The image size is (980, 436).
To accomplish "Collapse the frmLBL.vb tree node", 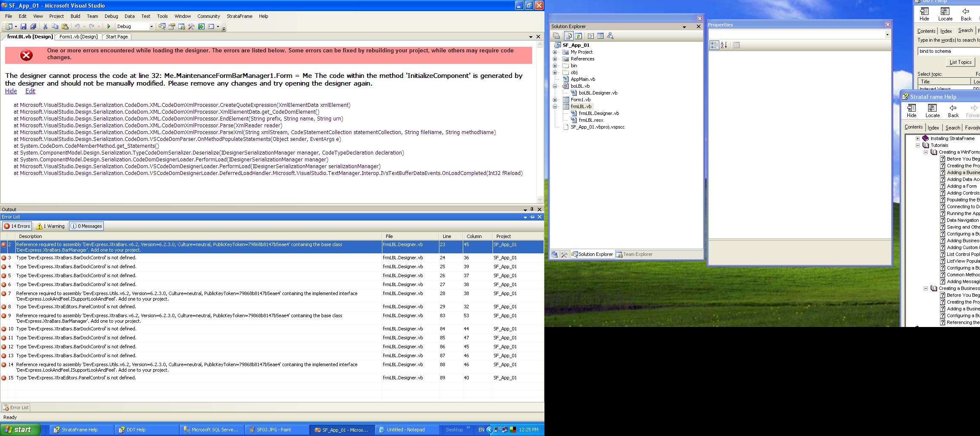I will click(x=555, y=106).
